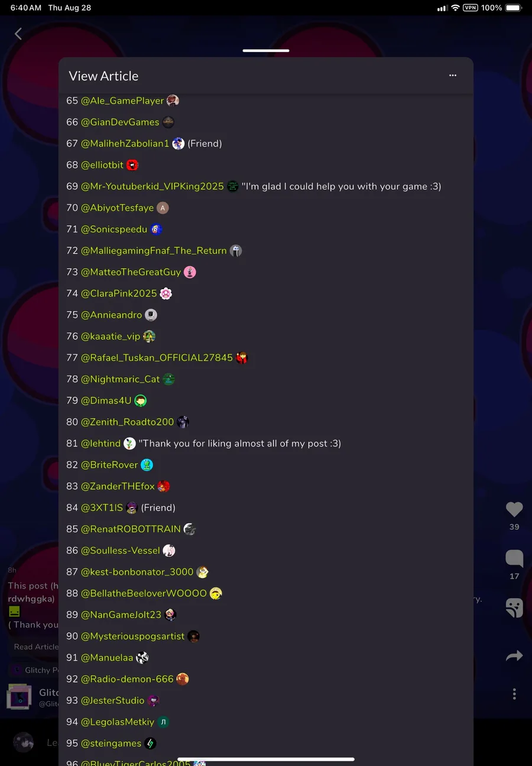Tap the @3XT1IS mention
The width and height of the screenshot is (532, 766).
pyautogui.click(x=102, y=508)
